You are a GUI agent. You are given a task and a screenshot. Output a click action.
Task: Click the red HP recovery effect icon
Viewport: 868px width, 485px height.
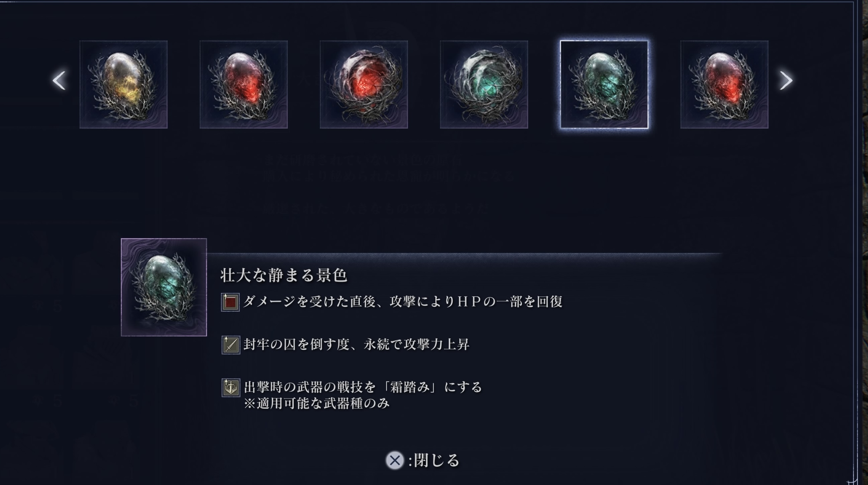click(x=230, y=302)
